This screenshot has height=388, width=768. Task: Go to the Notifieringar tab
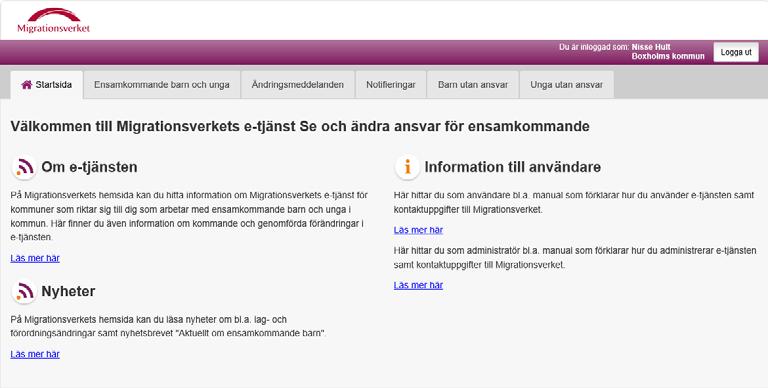391,85
